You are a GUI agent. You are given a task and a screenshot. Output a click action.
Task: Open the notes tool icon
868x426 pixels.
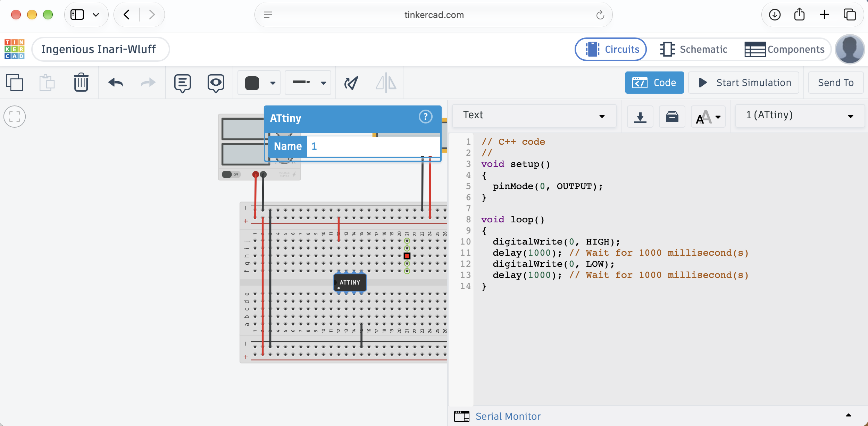coord(183,83)
